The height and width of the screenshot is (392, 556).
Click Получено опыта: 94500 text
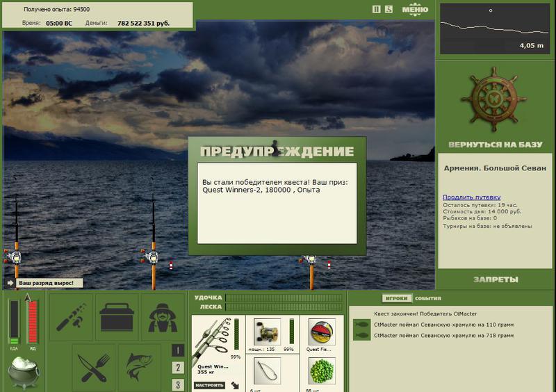tap(57, 9)
